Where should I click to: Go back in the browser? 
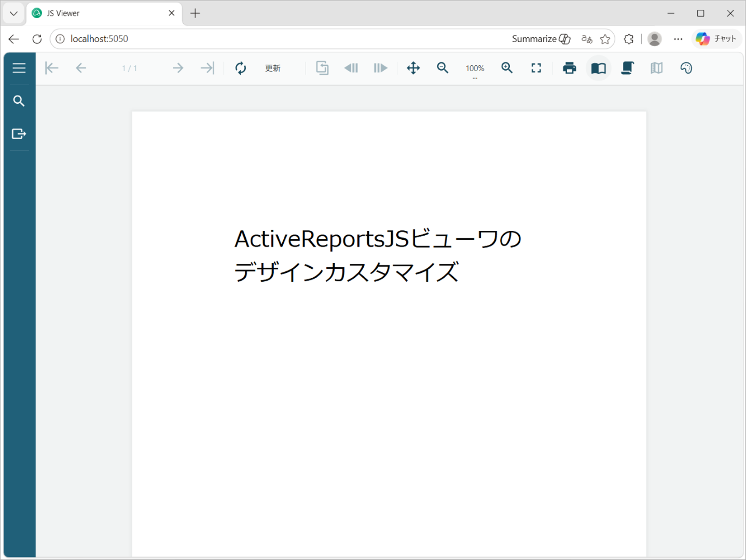point(14,39)
